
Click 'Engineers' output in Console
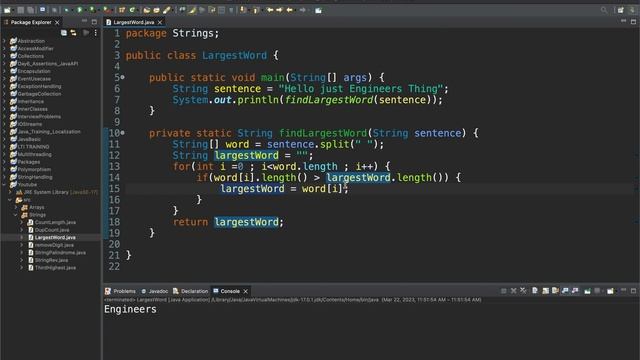(x=130, y=309)
